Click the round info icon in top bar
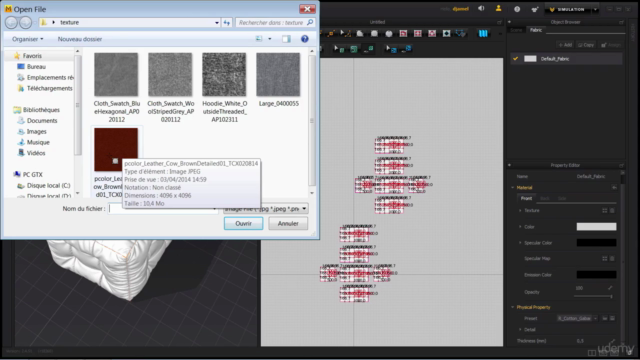Viewport: 640px width, 360px height. point(517,9)
